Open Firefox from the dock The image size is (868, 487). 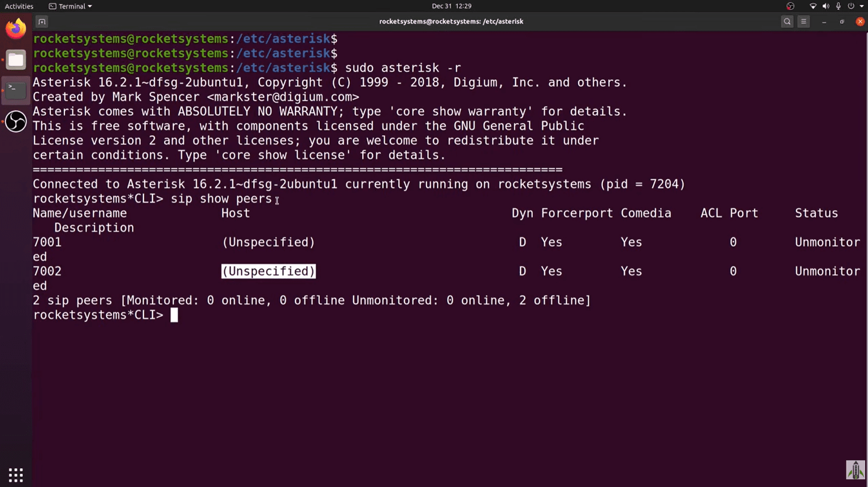16,28
